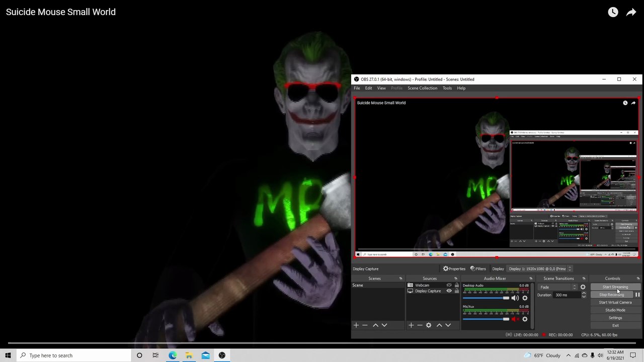Click the Audio Mixer vertical scrollbar

[533, 306]
